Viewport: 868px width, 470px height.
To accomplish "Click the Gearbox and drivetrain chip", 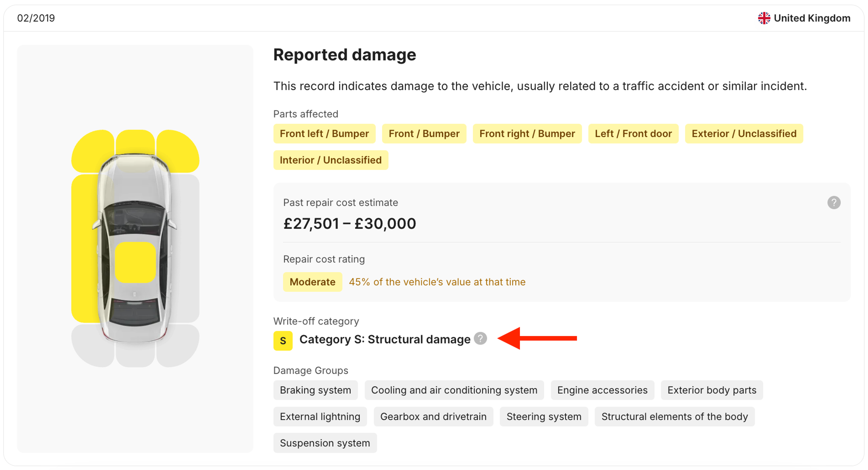I will [433, 416].
